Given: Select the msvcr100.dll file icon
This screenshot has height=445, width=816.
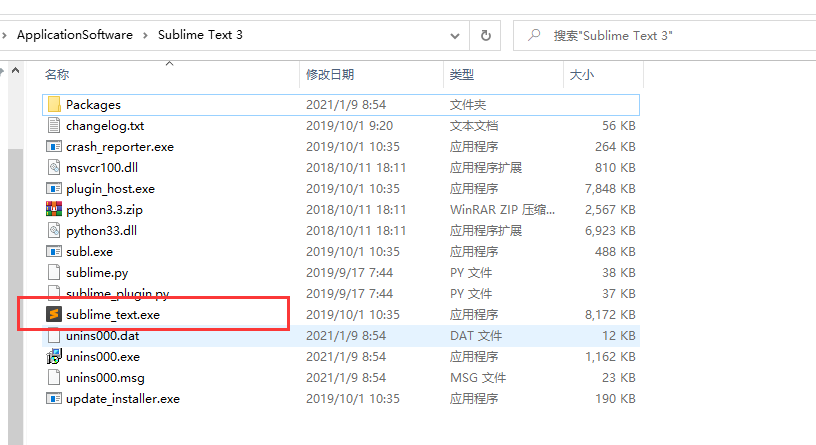Looking at the screenshot, I should pos(54,168).
